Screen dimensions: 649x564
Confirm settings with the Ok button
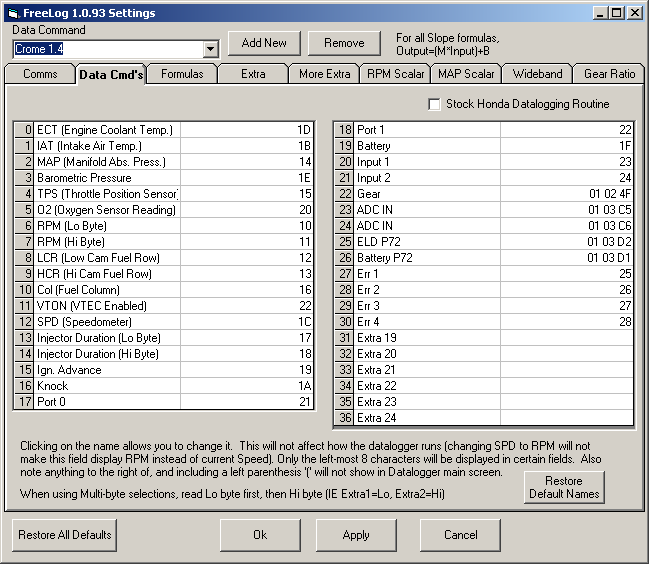pos(260,535)
